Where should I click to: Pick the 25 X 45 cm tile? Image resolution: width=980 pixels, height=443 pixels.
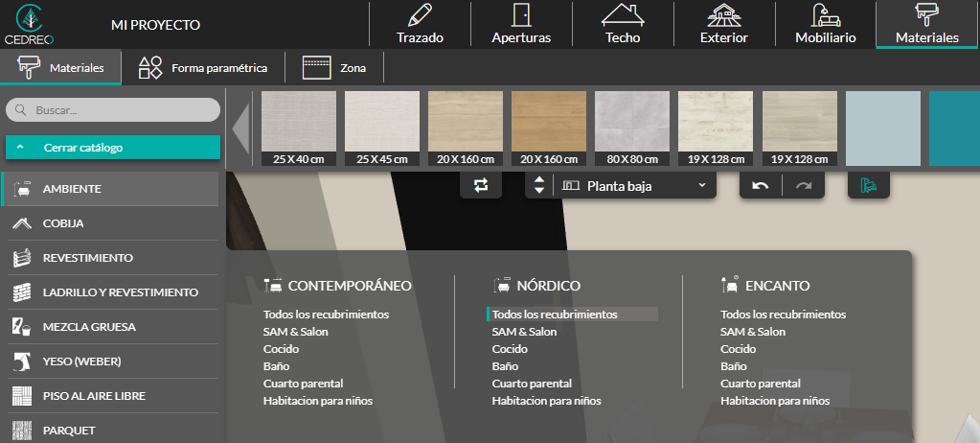coord(382,128)
